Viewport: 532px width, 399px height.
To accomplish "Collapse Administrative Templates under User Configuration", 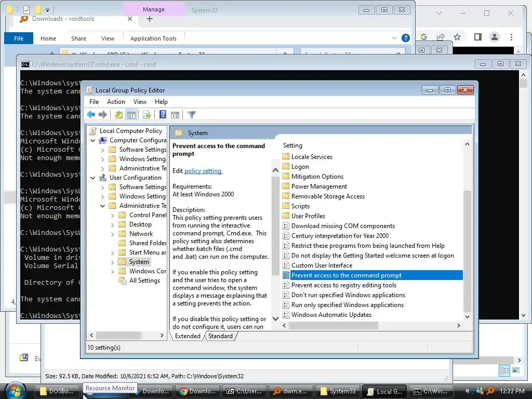I will tap(102, 206).
